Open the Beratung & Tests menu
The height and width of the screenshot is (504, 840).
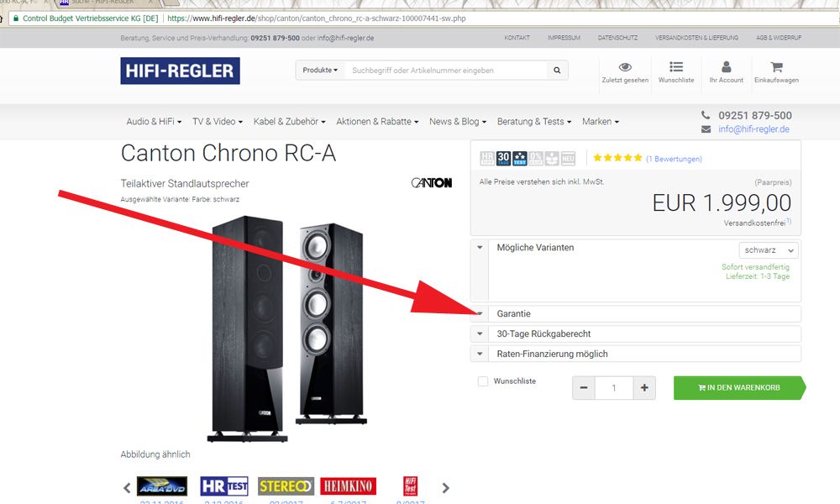coord(534,122)
